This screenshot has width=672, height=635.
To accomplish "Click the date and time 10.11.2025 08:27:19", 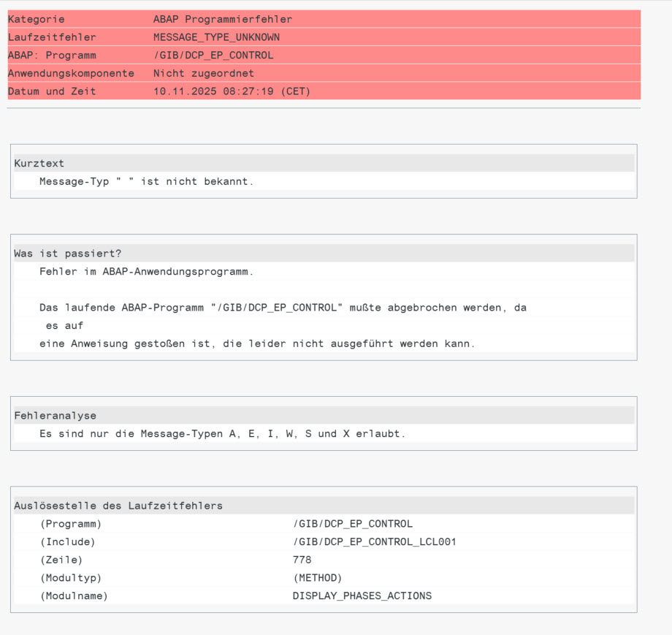I will tap(232, 91).
